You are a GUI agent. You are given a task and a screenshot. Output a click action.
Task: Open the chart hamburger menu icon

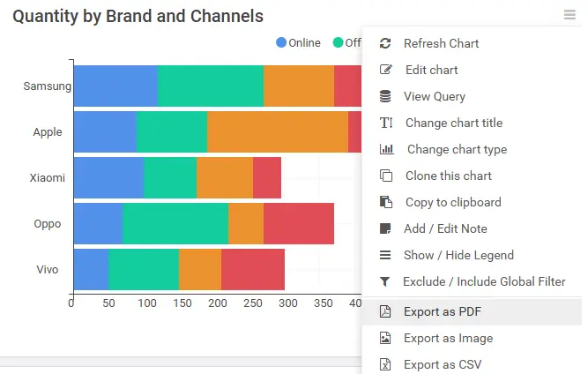[569, 15]
